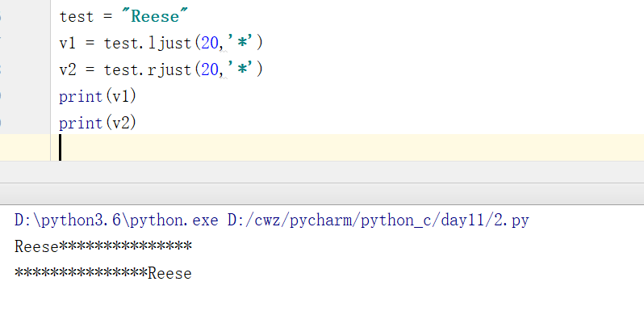Click the D:\python3.6\python.exe text in console
The height and width of the screenshot is (311, 644).
pyautogui.click(x=116, y=221)
